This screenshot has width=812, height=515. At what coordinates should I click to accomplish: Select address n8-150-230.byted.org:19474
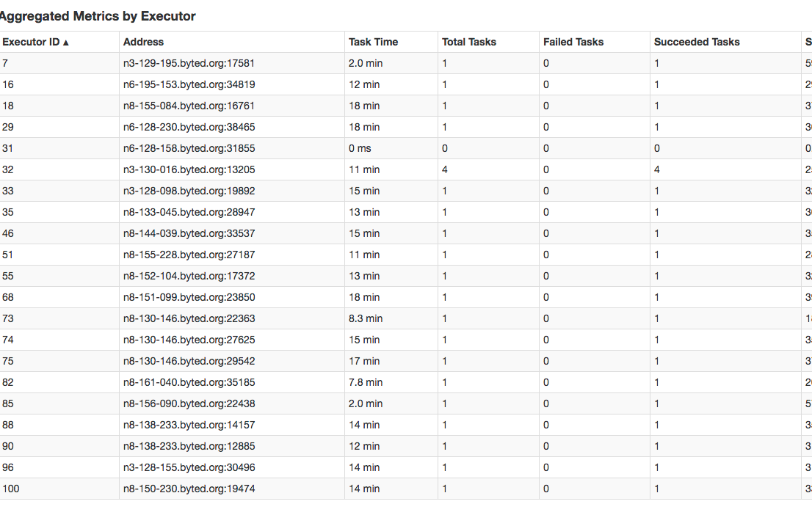189,489
